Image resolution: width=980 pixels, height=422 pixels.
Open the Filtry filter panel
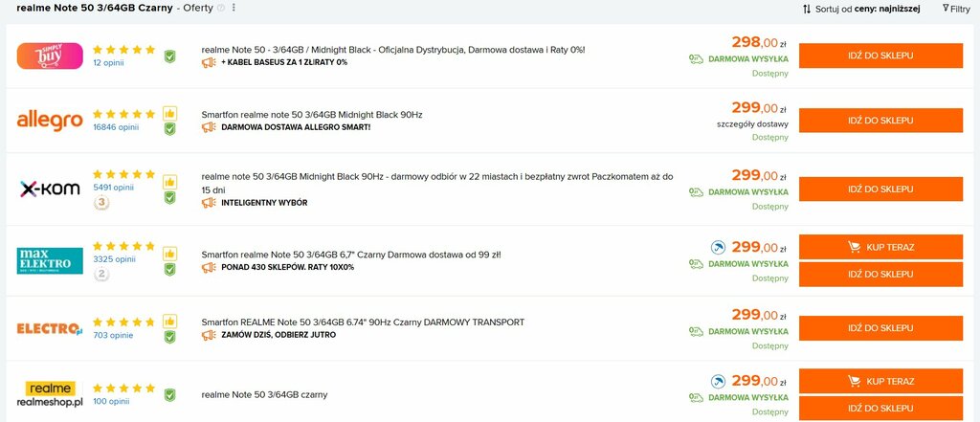coord(956,9)
